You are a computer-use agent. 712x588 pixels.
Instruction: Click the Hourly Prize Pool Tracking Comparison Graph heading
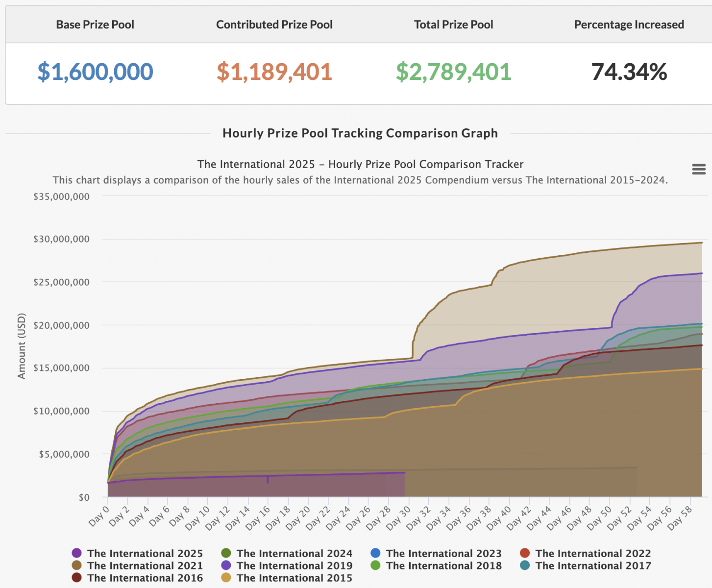[360, 133]
